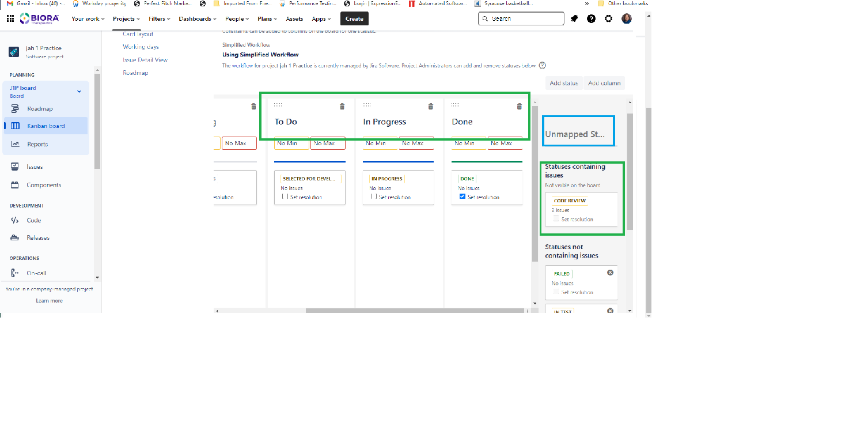Open the Settings gear icon

click(609, 18)
